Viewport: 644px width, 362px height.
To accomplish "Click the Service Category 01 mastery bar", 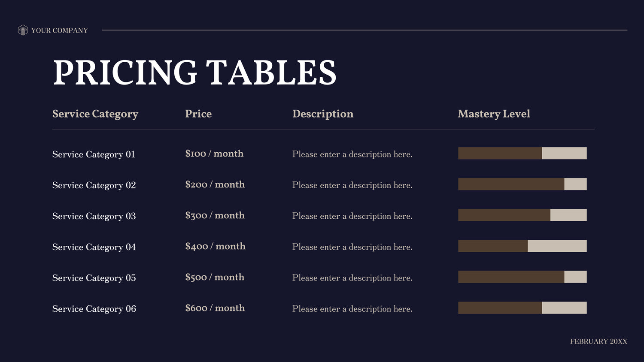I will (x=522, y=153).
